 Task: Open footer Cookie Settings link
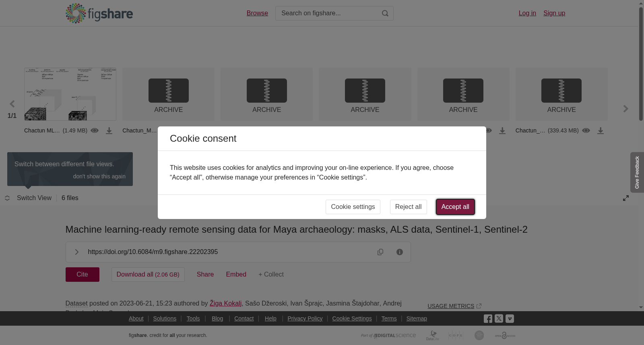352,318
